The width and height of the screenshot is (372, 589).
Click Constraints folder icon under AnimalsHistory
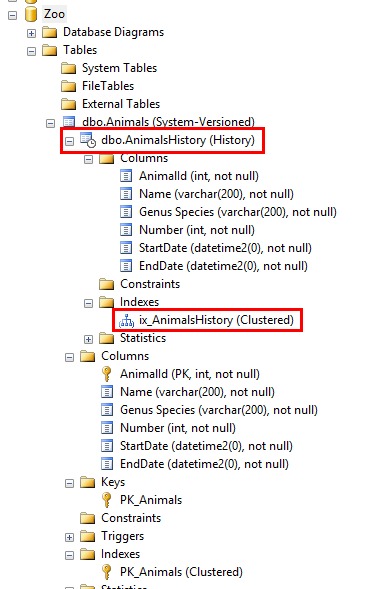[106, 284]
